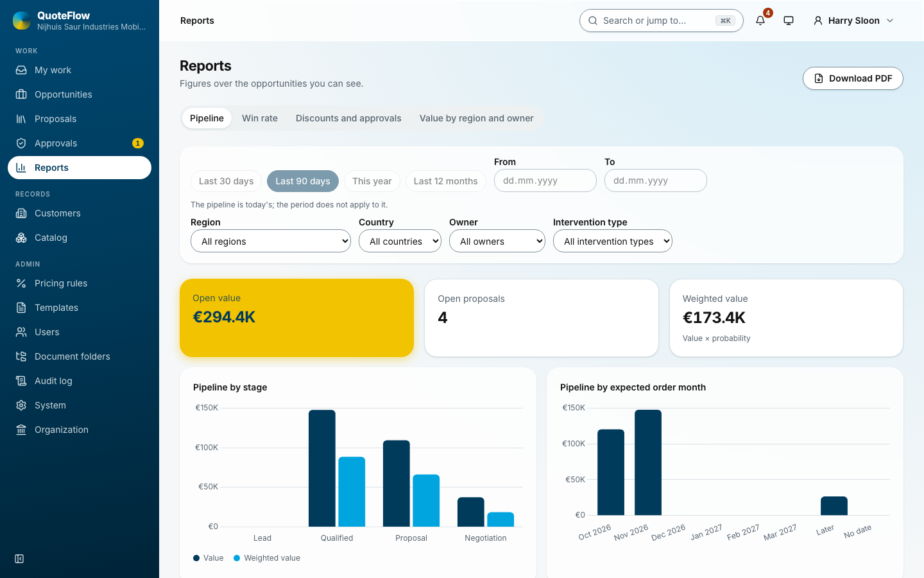This screenshot has width=924, height=578.
Task: Go to the Reports sidebar link
Action: coord(80,168)
